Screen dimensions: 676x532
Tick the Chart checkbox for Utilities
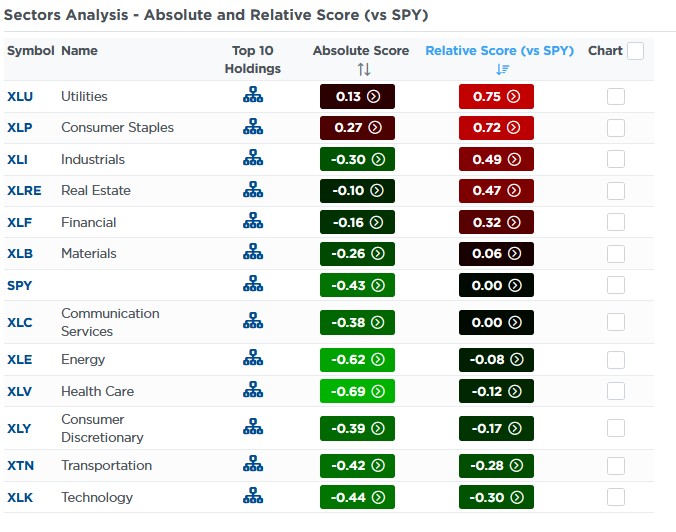(616, 97)
